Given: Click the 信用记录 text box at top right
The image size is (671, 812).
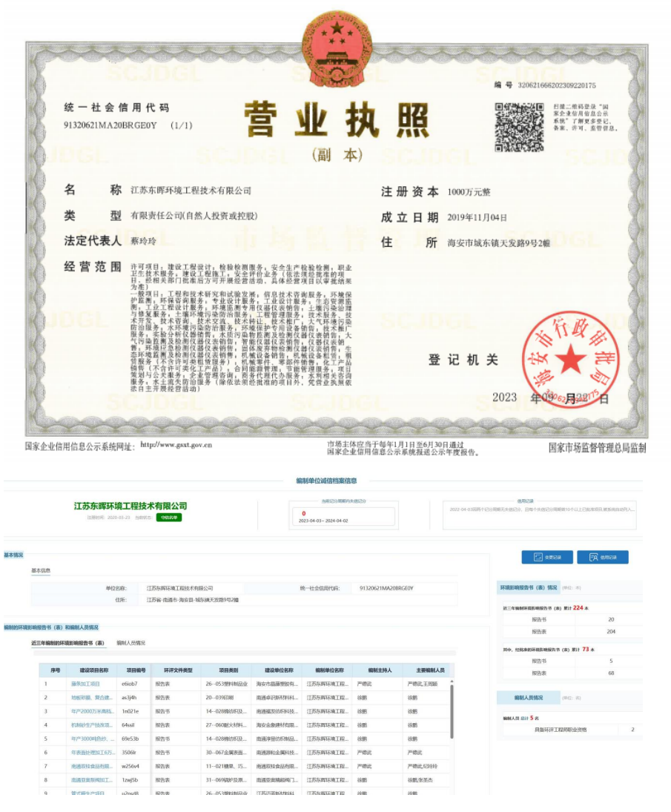Looking at the screenshot, I should [x=541, y=510].
